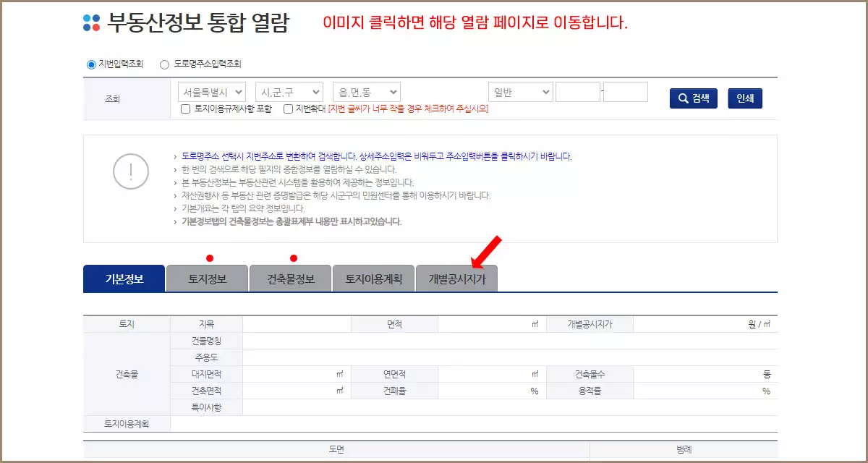Screen dimensions: 868x463
Task: Click the 인쇄 print button
Action: tap(744, 98)
